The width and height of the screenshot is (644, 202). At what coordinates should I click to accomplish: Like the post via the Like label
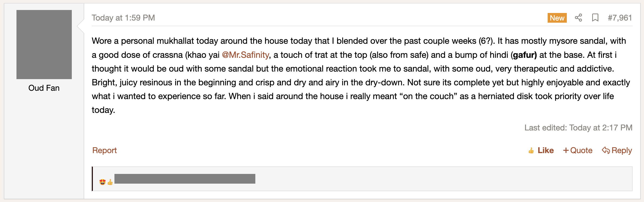click(545, 150)
